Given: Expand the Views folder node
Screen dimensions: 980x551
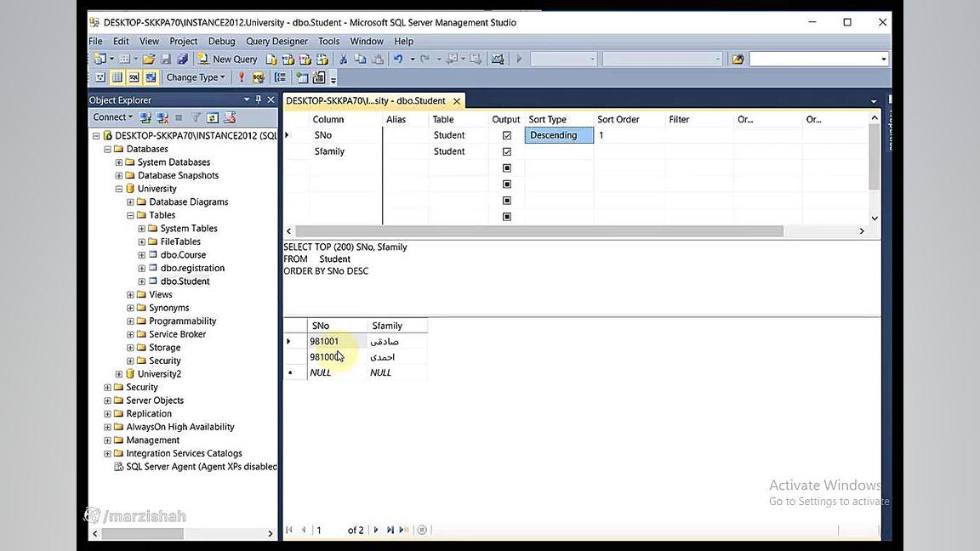Looking at the screenshot, I should click(130, 295).
